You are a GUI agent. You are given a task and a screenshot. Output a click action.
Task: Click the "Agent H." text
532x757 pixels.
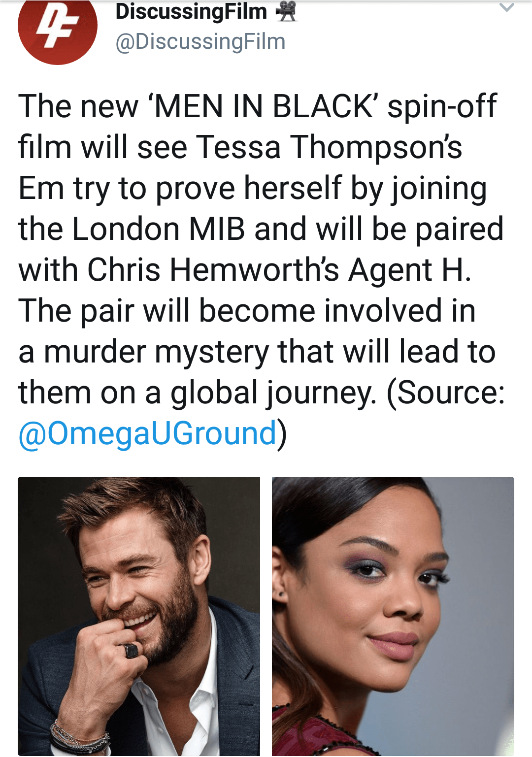point(410,270)
